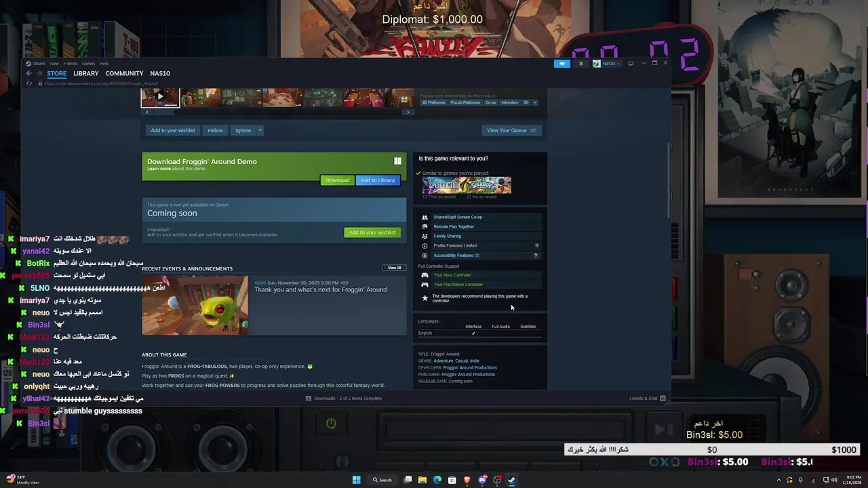Open Accessibility Features help question mark
Screen dimensions: 868x488
pyautogui.click(x=536, y=256)
